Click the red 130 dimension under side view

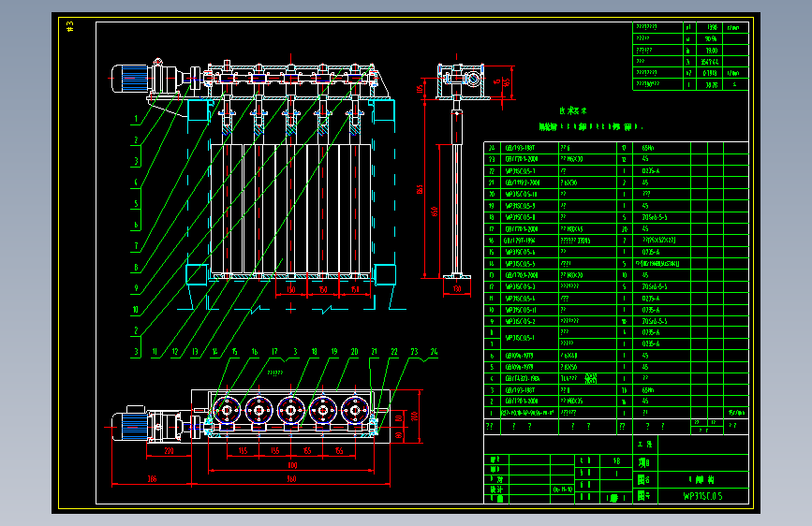457,289
